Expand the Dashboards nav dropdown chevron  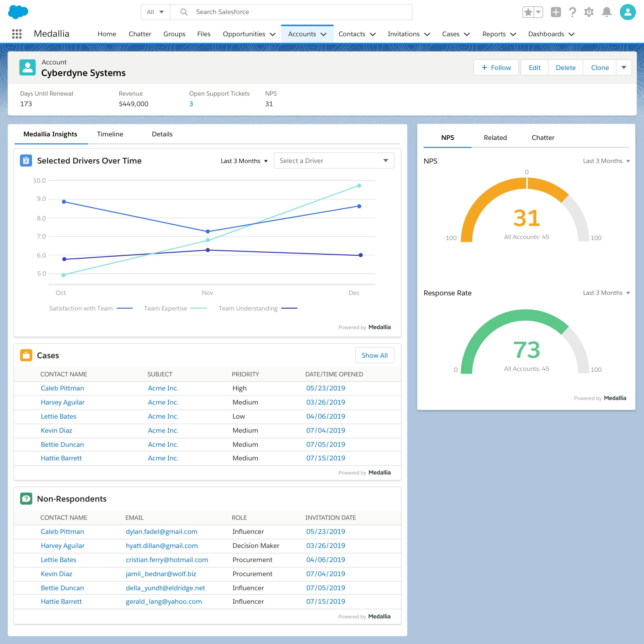point(571,34)
